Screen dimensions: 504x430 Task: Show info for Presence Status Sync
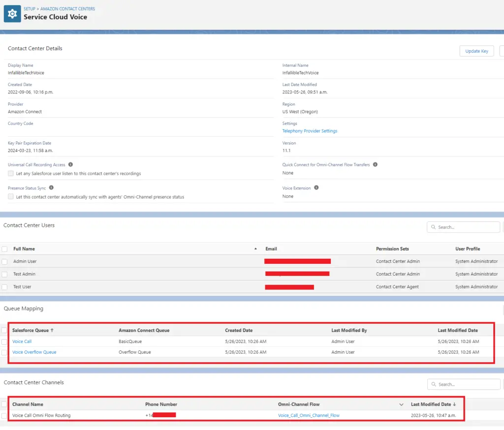(51, 187)
